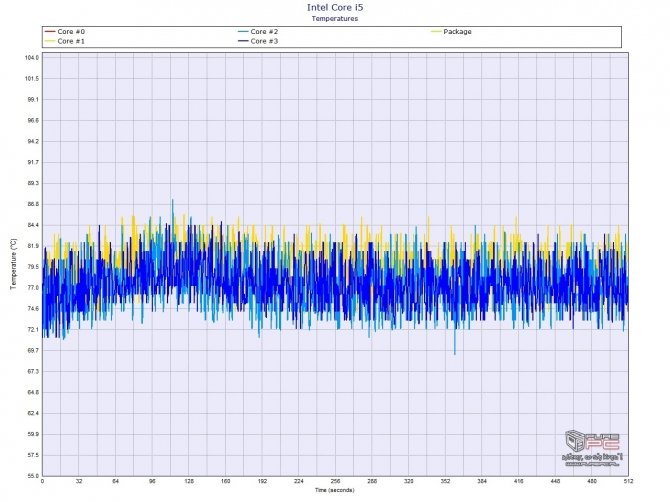670x502 pixels.
Task: Click the 94.2 y-axis value
Action: (x=32, y=141)
